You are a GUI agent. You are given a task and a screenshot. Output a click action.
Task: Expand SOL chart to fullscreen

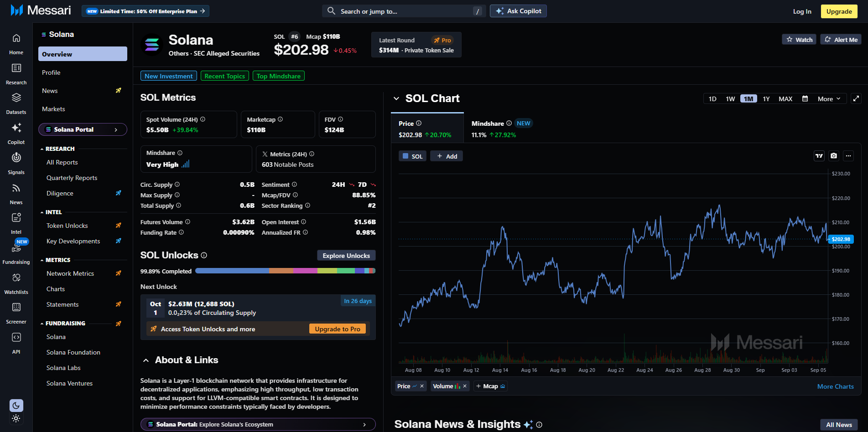pyautogui.click(x=856, y=98)
